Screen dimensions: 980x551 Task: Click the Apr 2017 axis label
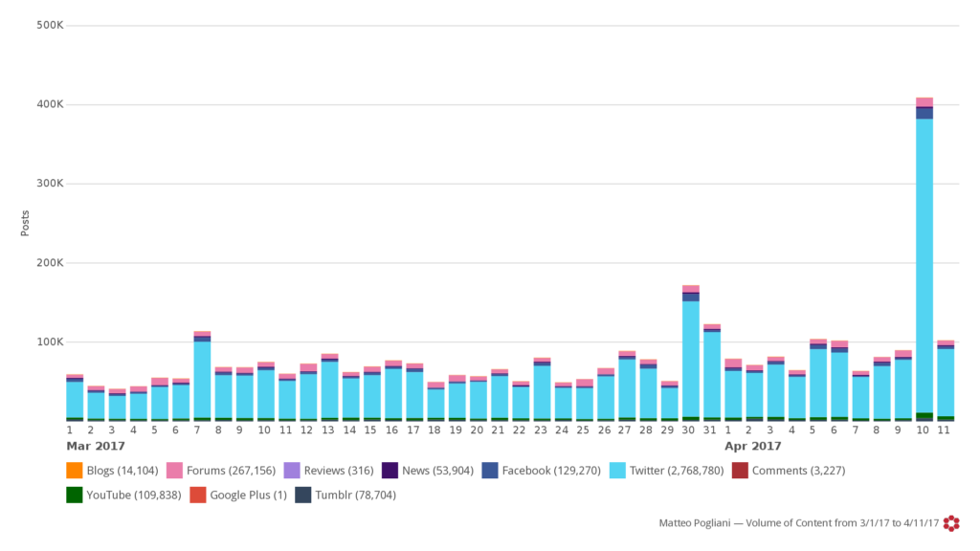coord(752,446)
